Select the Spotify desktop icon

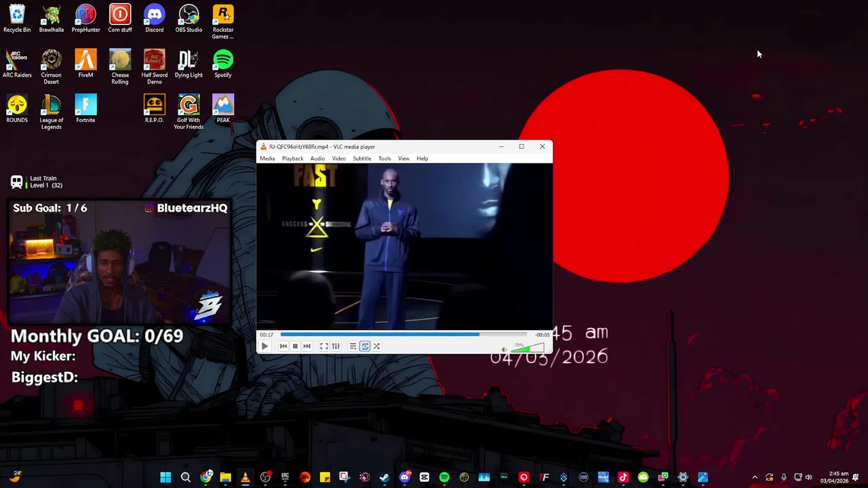(x=223, y=64)
